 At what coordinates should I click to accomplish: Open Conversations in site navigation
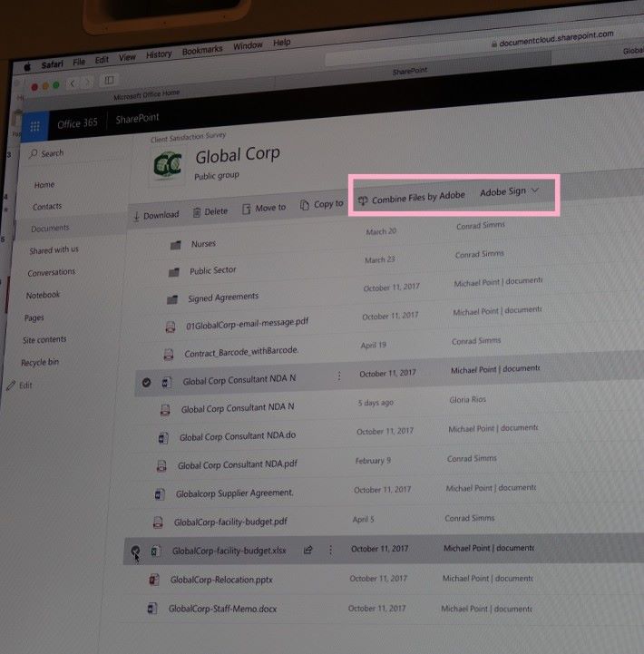[52, 272]
